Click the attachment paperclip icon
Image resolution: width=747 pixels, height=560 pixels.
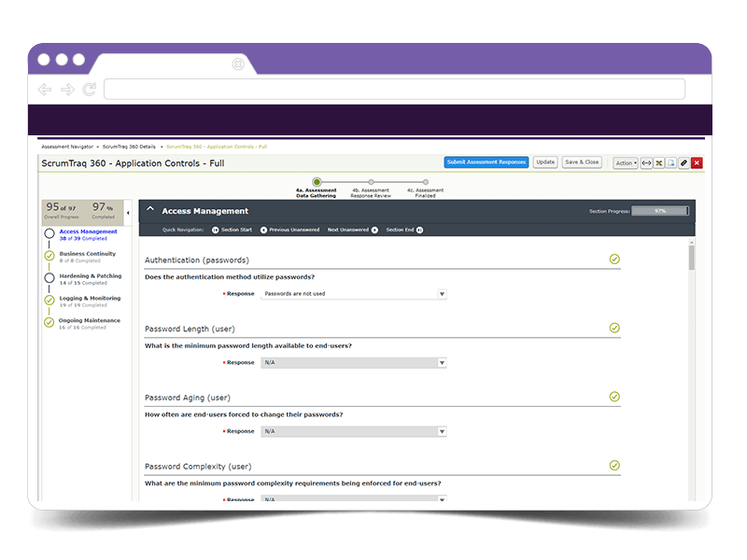point(684,162)
